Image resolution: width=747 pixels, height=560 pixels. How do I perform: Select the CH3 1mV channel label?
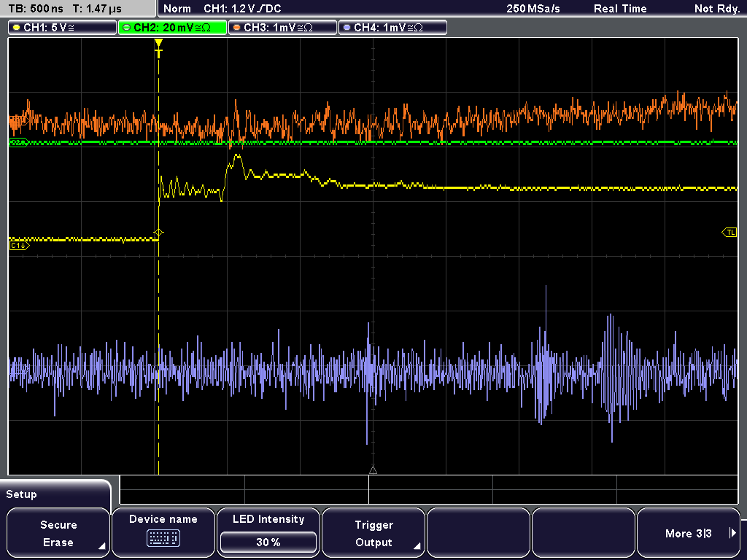click(x=282, y=28)
